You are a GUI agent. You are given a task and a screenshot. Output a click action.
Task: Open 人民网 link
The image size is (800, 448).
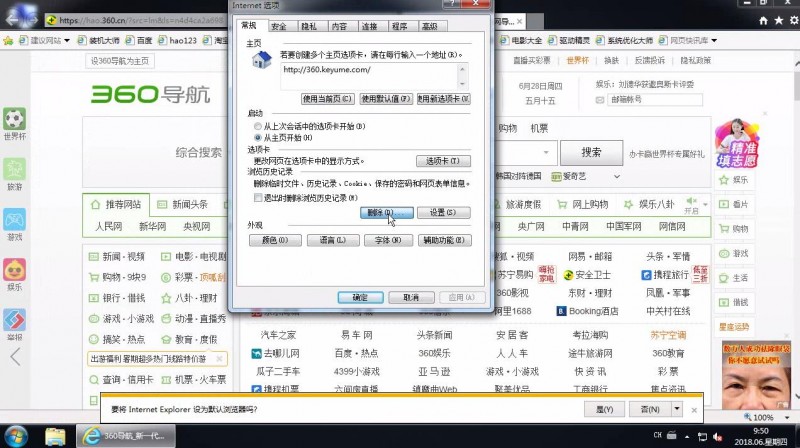pos(109,227)
